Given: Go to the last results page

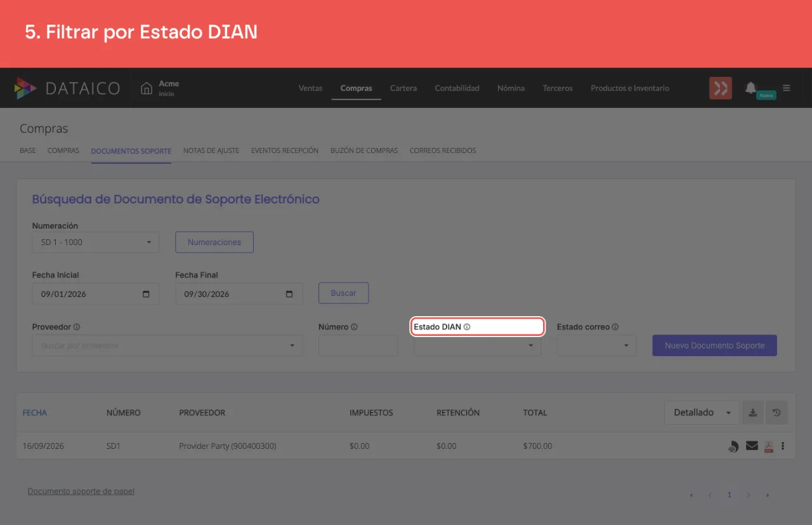Looking at the screenshot, I should pos(768,495).
